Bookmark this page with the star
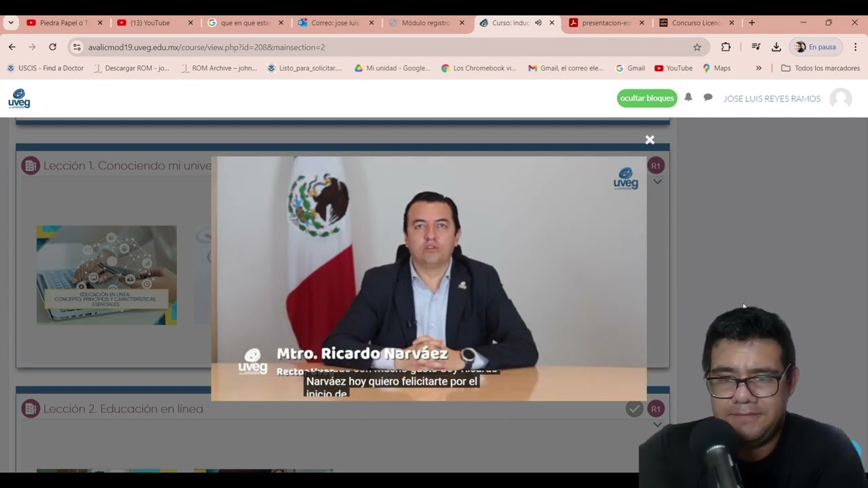Viewport: 868px width, 488px height. pos(697,47)
